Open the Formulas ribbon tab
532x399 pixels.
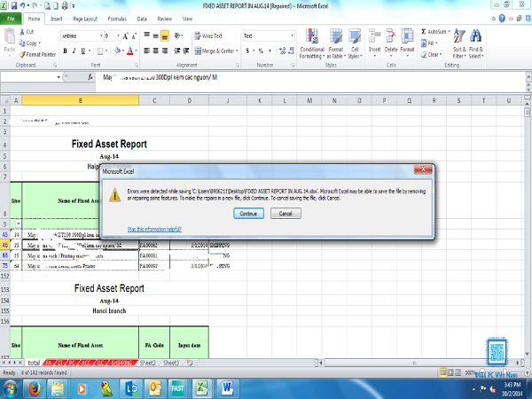[x=117, y=19]
